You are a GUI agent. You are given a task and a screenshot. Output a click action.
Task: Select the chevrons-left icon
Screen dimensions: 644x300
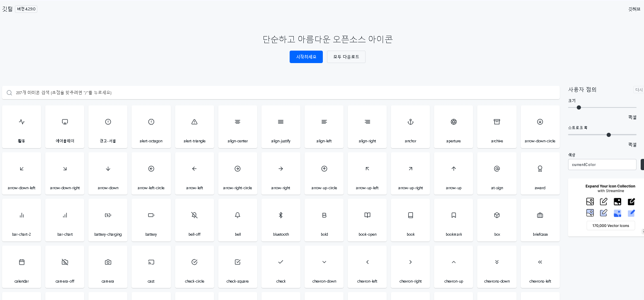[x=540, y=267]
